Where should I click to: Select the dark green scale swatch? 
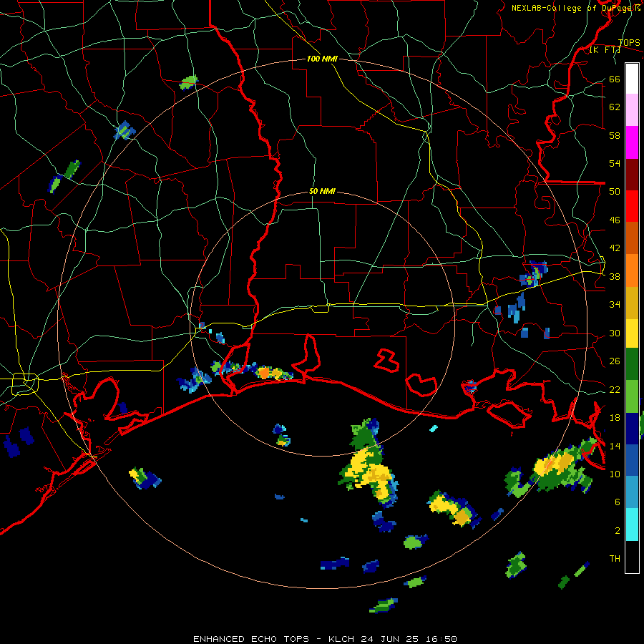632,364
